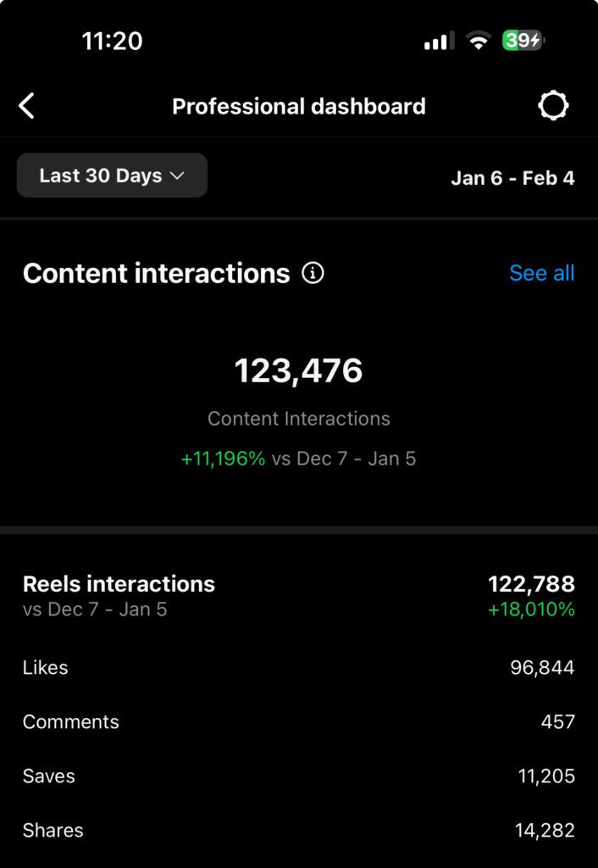Tap the +11,196% change percentage
Viewport: 598px width, 868px height.
224,459
